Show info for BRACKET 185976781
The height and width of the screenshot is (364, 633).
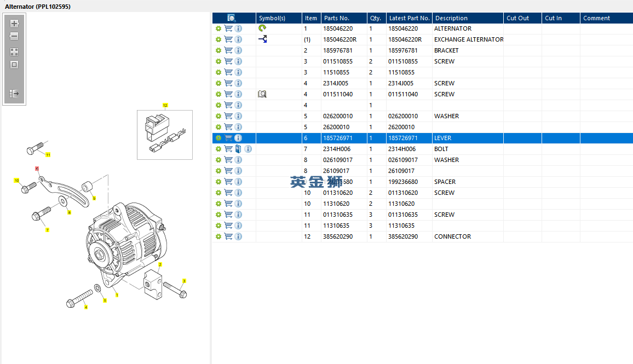tap(238, 50)
